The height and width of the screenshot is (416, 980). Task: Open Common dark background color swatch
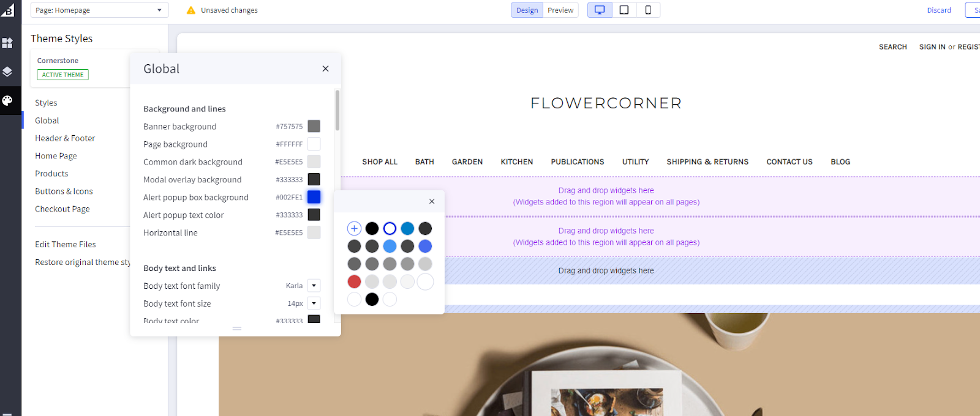tap(314, 162)
